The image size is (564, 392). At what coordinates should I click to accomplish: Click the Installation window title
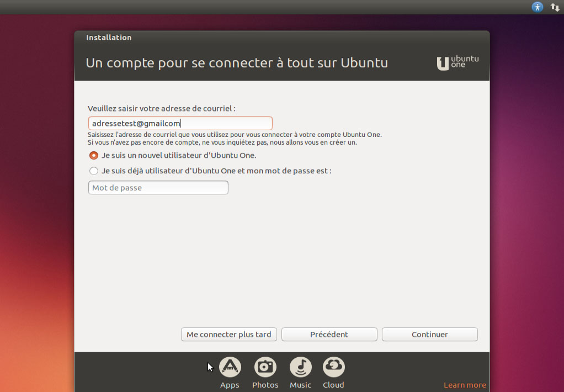tap(109, 38)
